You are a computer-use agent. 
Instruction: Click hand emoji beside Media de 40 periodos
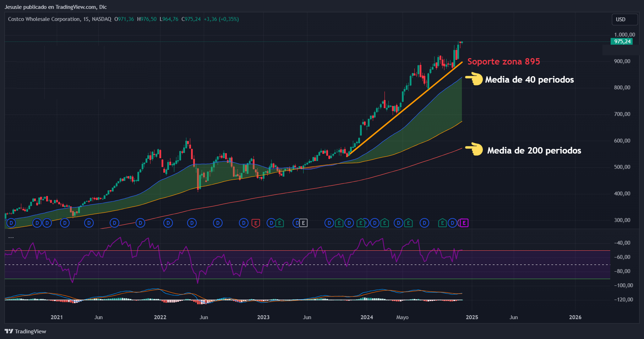(474, 79)
